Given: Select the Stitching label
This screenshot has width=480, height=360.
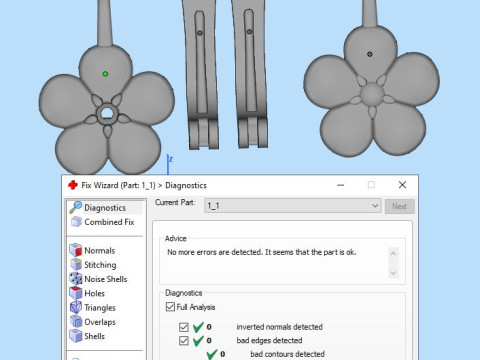Looking at the screenshot, I should [x=100, y=265].
